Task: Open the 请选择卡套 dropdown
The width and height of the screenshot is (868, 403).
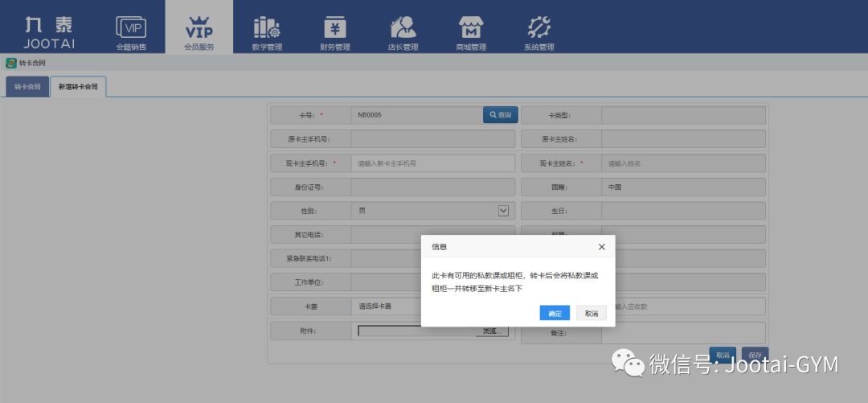Action: tap(387, 306)
